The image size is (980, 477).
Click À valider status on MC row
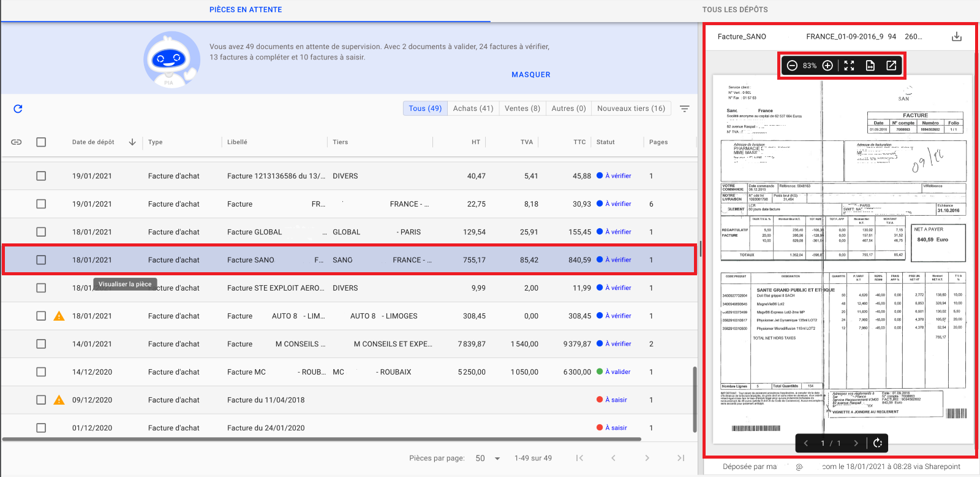click(614, 372)
